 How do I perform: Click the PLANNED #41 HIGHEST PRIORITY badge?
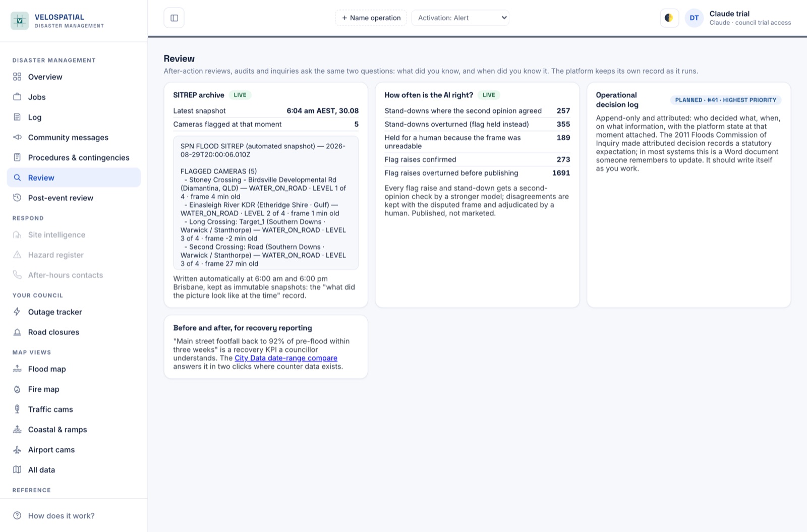pyautogui.click(x=726, y=100)
